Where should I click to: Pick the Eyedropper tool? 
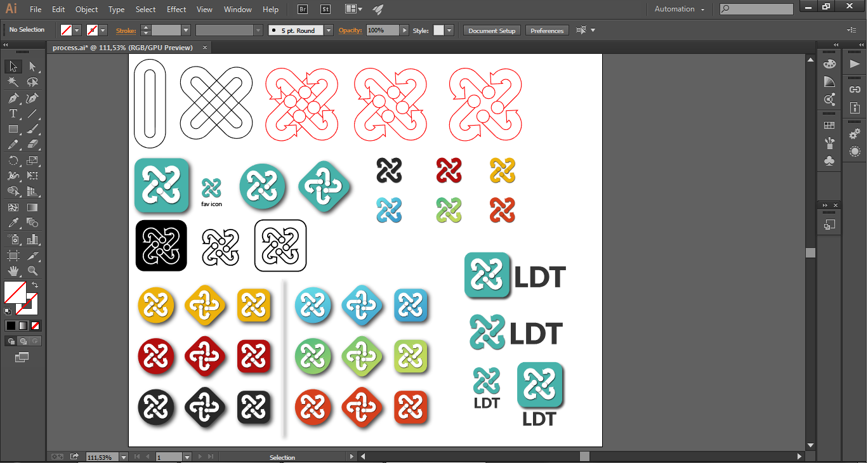point(13,223)
